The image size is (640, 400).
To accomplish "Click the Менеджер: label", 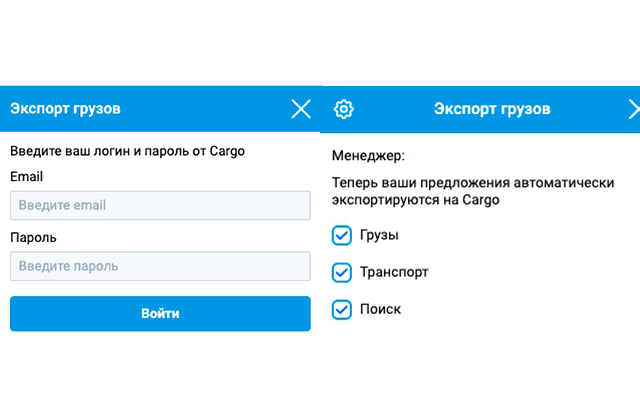I will (368, 156).
